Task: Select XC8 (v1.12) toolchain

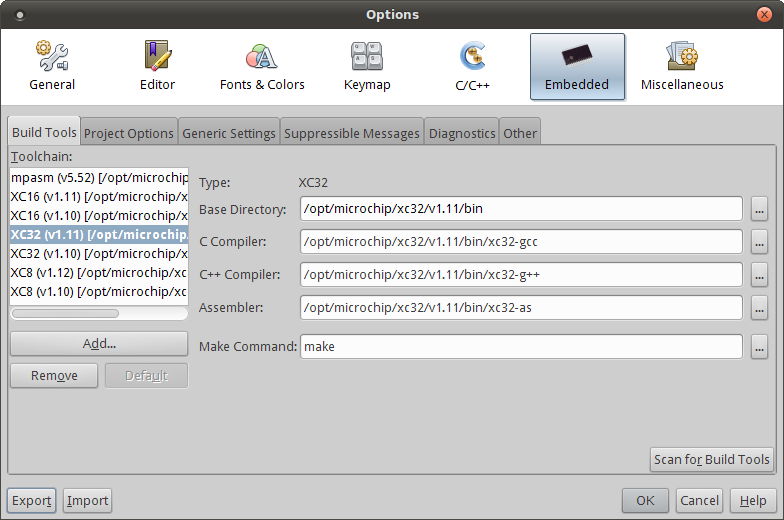Action: click(x=99, y=272)
